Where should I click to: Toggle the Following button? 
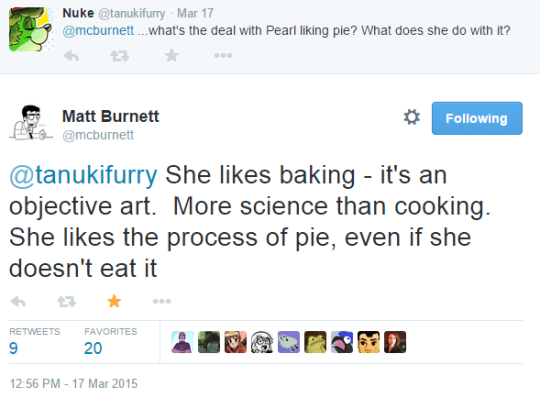[x=477, y=118]
